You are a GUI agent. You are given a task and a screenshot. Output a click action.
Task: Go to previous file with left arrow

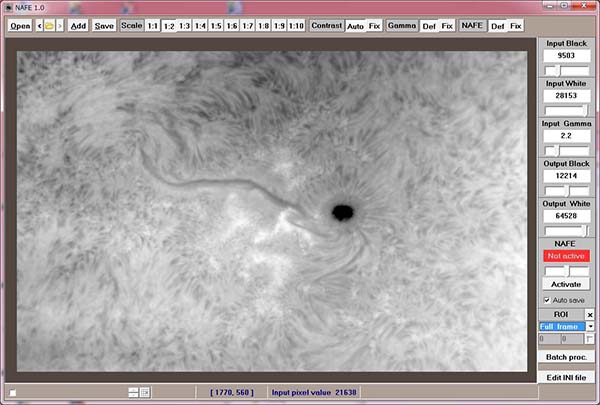[x=39, y=26]
